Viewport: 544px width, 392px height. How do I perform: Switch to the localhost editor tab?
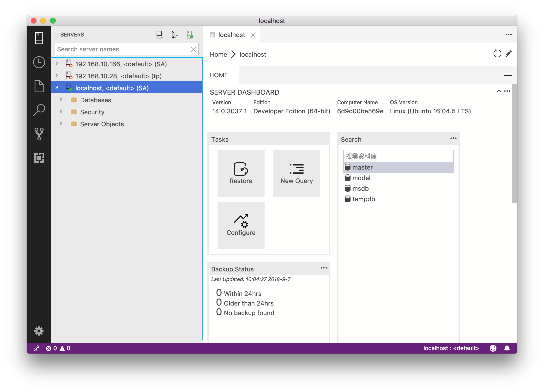(231, 35)
